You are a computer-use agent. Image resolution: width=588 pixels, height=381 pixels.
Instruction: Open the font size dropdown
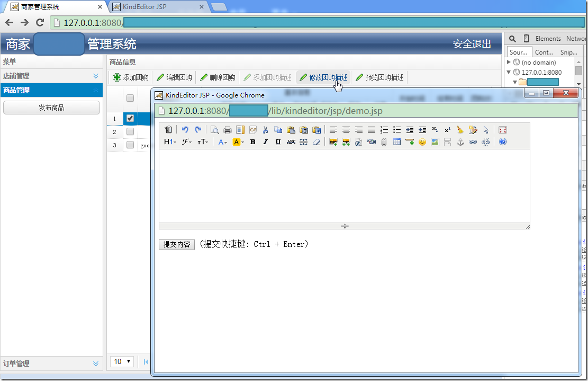pyautogui.click(x=203, y=142)
